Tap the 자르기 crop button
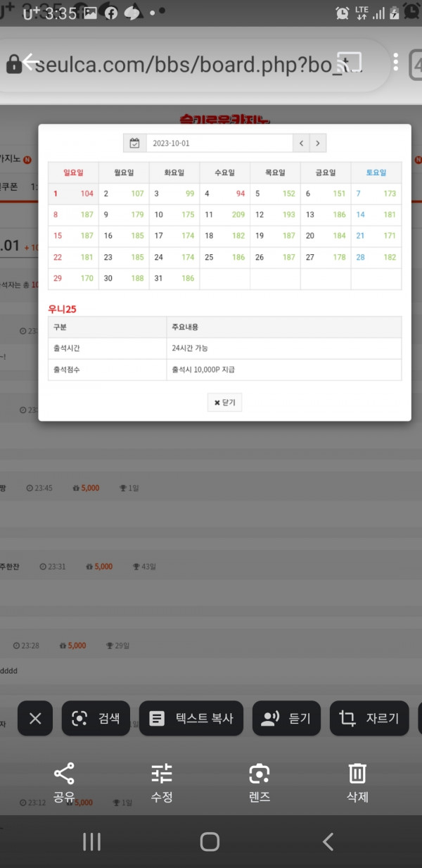This screenshot has width=422, height=868. point(369,719)
